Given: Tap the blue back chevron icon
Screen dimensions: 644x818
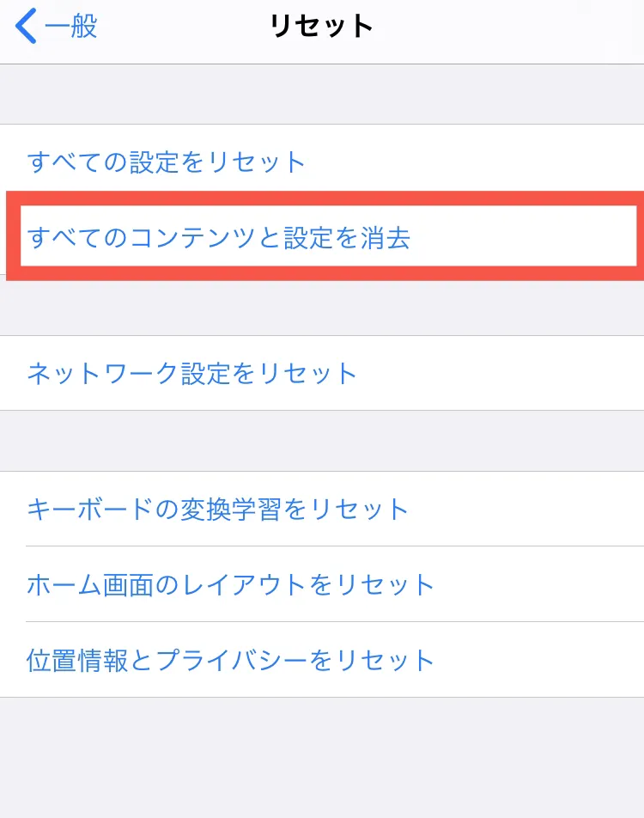Looking at the screenshot, I should click(27, 27).
